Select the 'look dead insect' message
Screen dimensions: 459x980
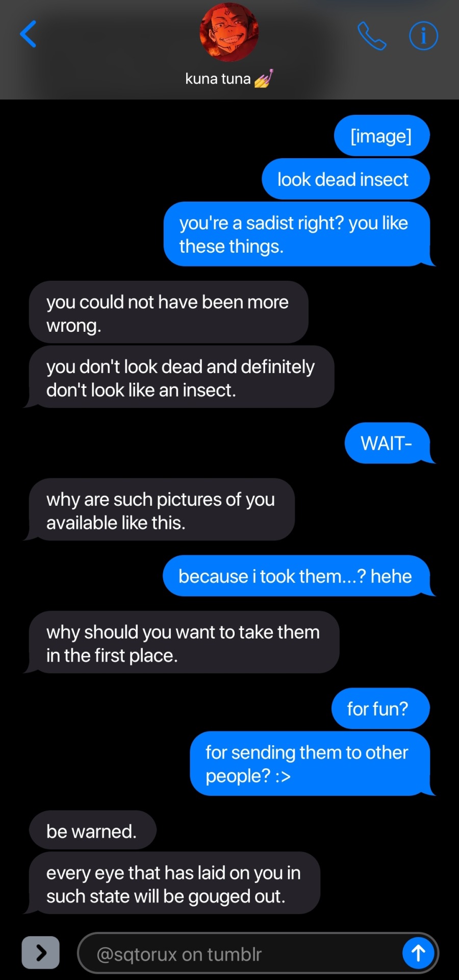[346, 179]
